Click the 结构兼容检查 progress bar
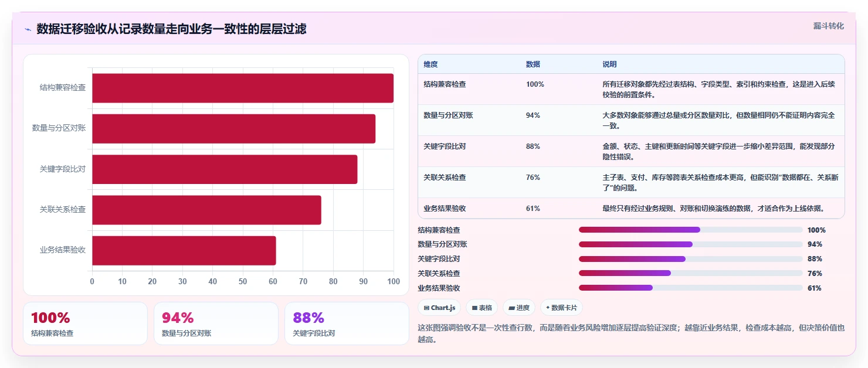Viewport: 868px width, 368px height. tap(691, 230)
